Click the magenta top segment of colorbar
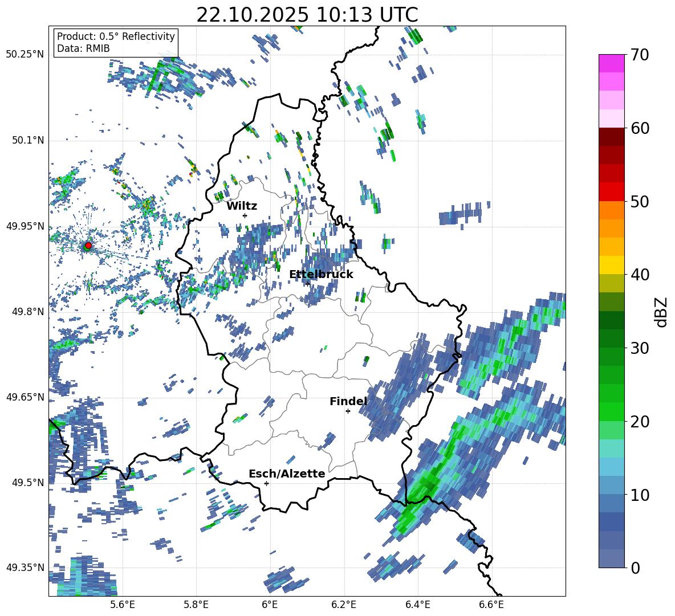The image size is (675, 616). coord(611,64)
